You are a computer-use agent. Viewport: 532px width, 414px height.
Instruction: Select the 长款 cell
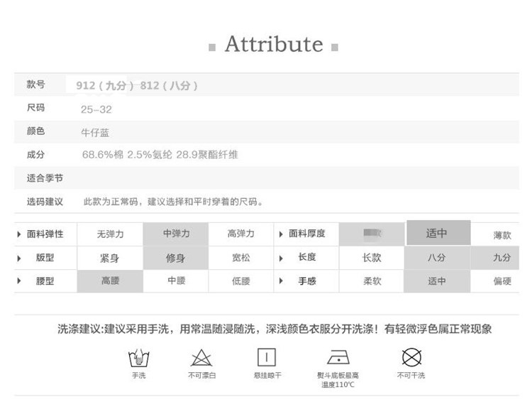372,258
